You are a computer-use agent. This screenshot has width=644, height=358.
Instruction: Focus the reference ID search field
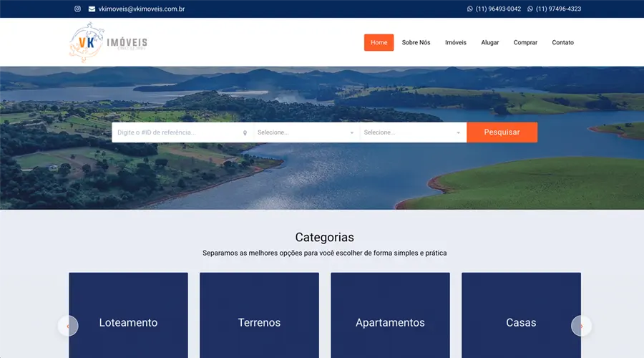click(x=177, y=132)
